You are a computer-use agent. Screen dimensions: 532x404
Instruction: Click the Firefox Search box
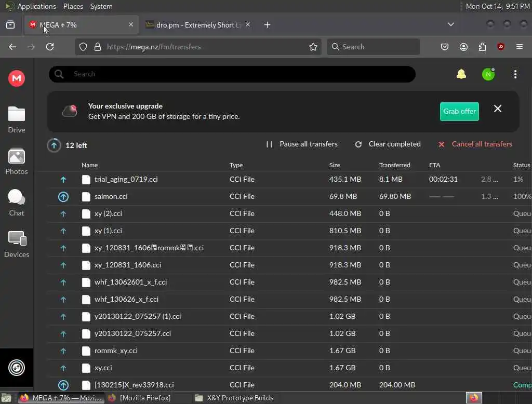click(x=373, y=47)
